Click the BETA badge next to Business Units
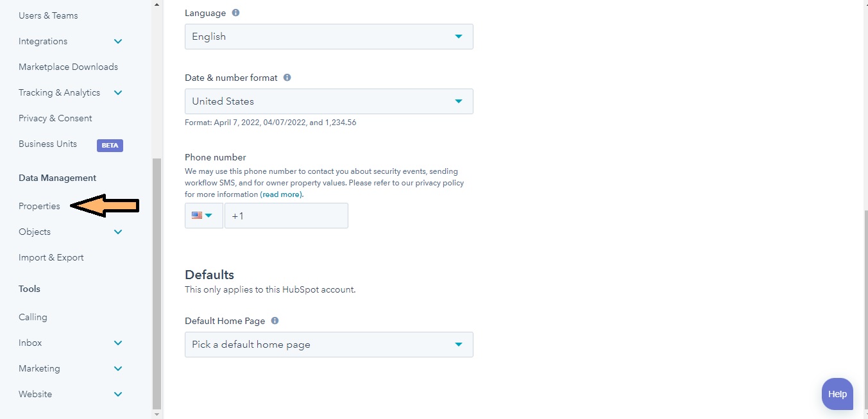 pos(110,145)
